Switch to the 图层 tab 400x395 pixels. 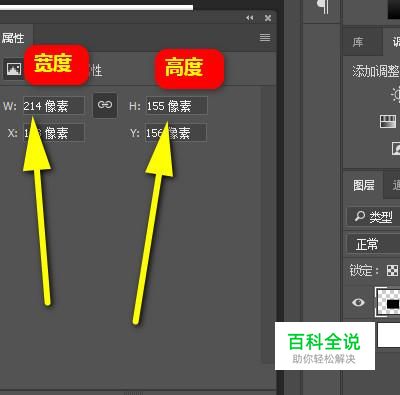point(364,185)
